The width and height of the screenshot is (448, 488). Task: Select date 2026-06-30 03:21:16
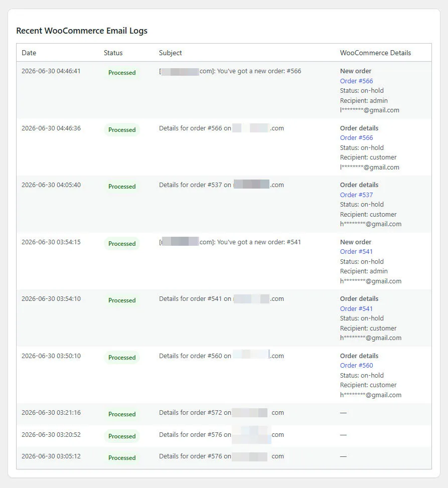click(51, 413)
